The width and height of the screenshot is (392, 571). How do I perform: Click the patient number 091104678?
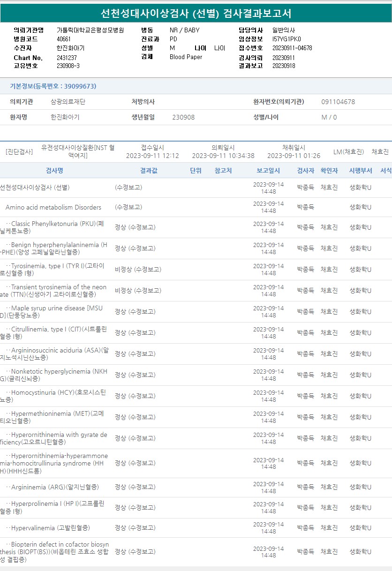coord(338,102)
